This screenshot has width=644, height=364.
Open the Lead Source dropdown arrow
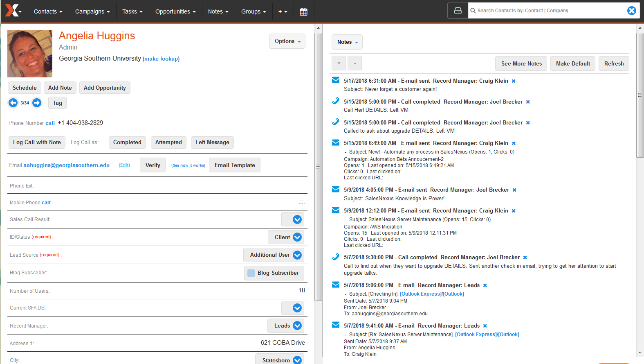[297, 255]
